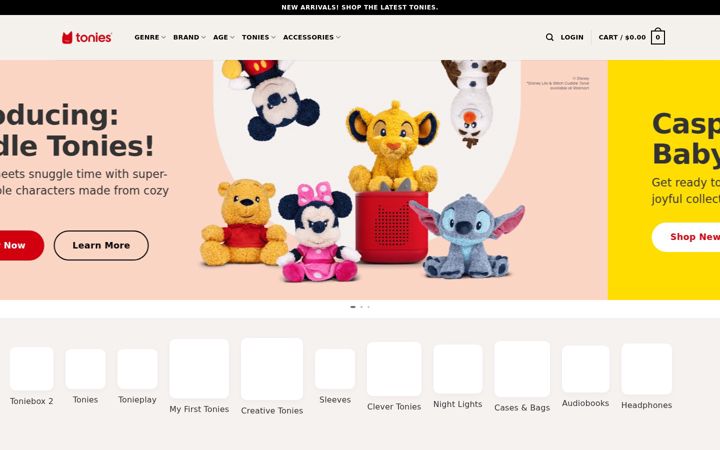Open the Headphones category
720x450 pixels.
647,377
